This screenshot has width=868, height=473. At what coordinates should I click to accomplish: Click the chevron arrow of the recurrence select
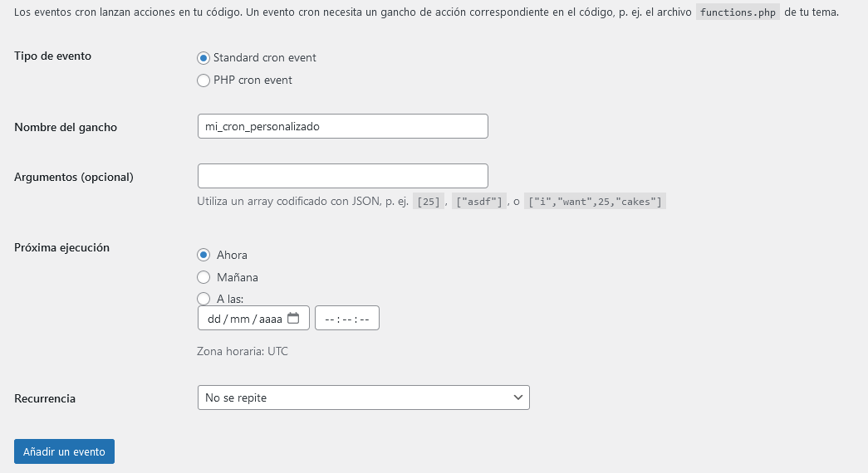click(518, 397)
